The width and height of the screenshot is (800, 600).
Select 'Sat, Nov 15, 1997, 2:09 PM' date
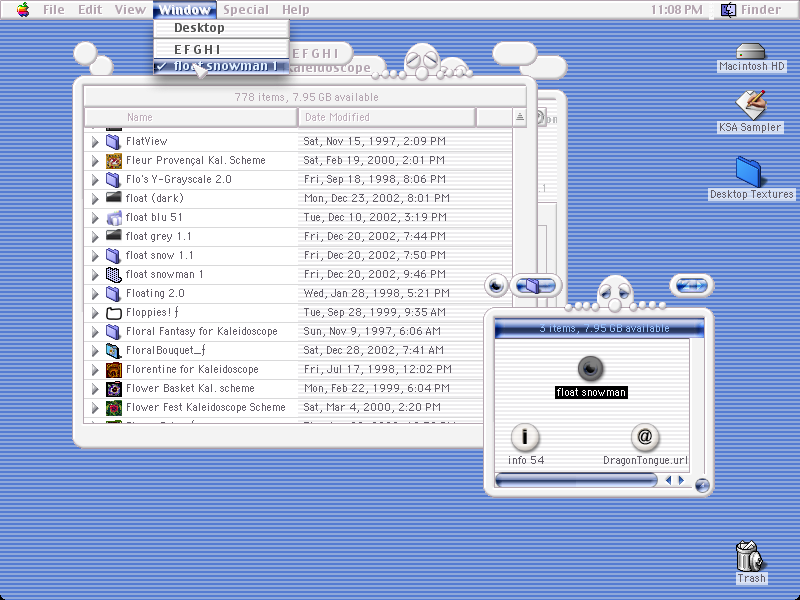tap(374, 141)
